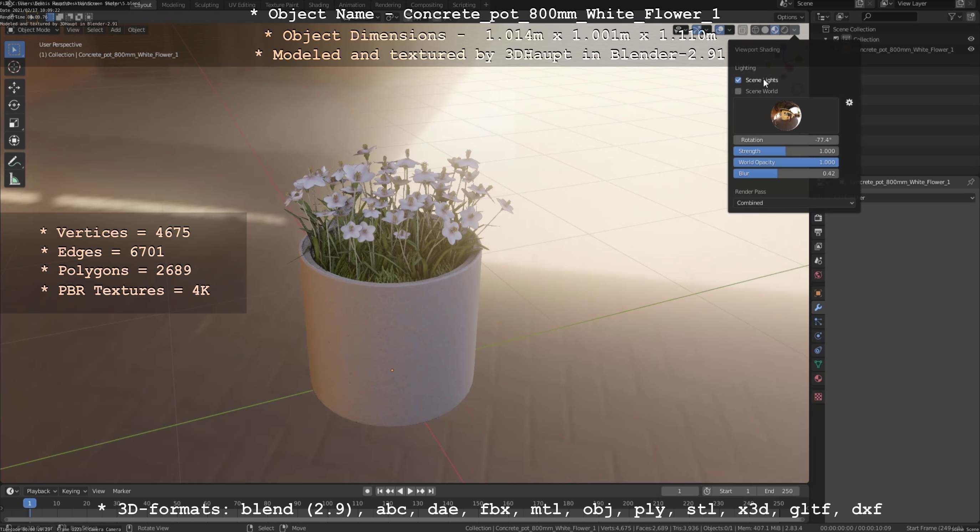980x532 pixels.
Task: Pin the properties editor context
Action: pyautogui.click(x=970, y=182)
